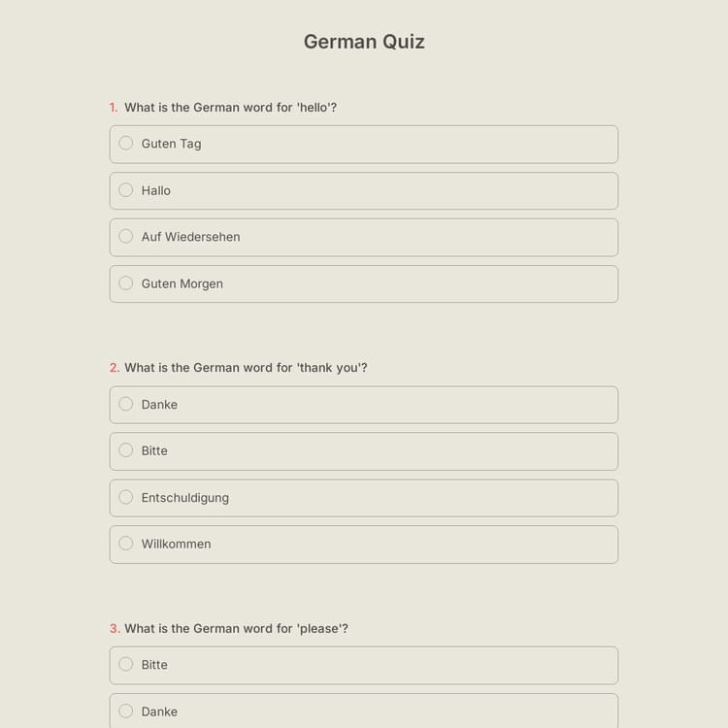Screen dimensions: 728x728
Task: Click the question text about 'hello'
Action: [231, 108]
